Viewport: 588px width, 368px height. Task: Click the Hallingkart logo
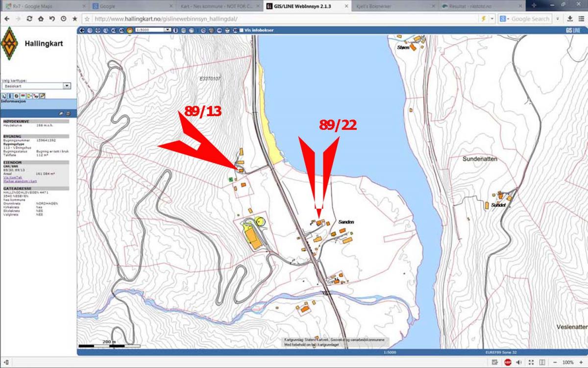pos(9,44)
